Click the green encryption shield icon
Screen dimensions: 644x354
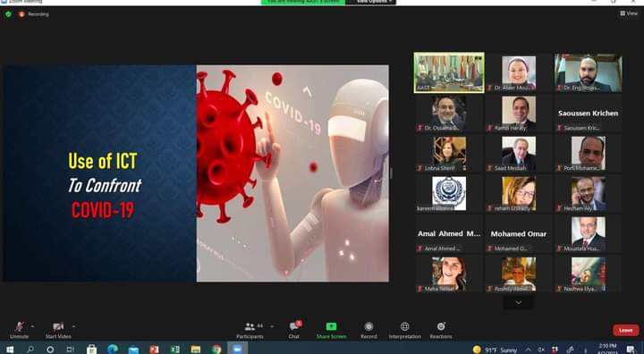click(8, 14)
